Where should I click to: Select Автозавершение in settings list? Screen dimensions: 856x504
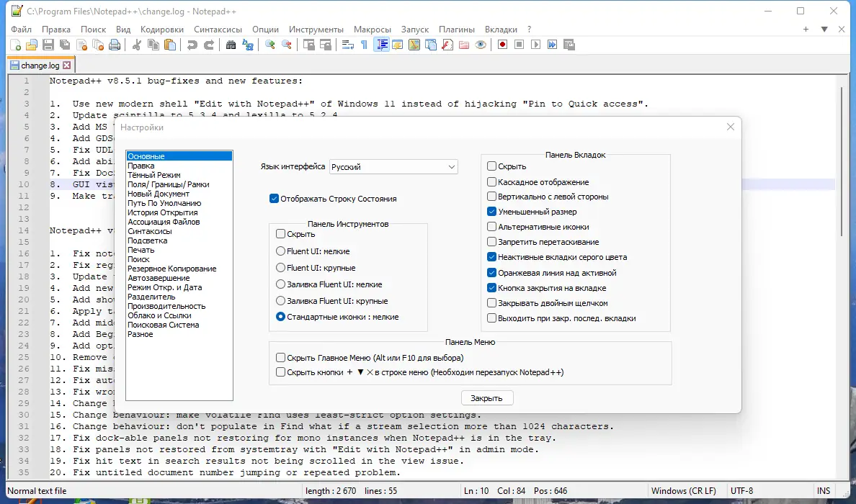tap(159, 278)
